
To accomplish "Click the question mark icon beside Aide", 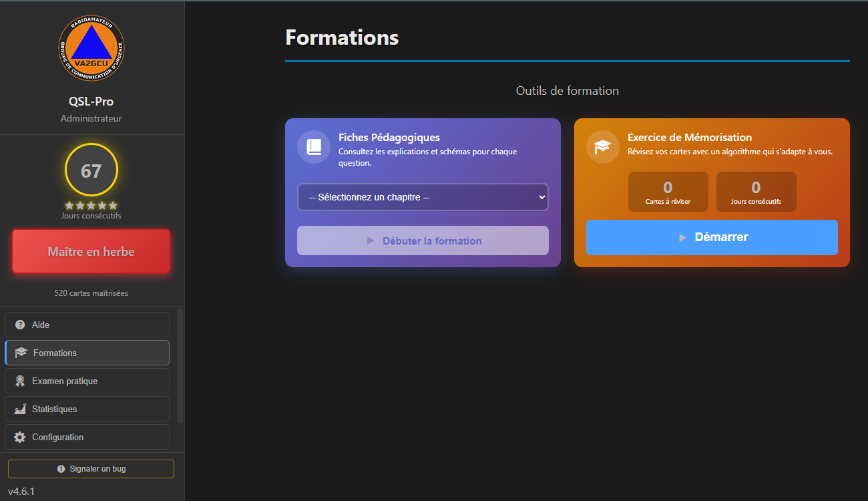I will click(20, 325).
